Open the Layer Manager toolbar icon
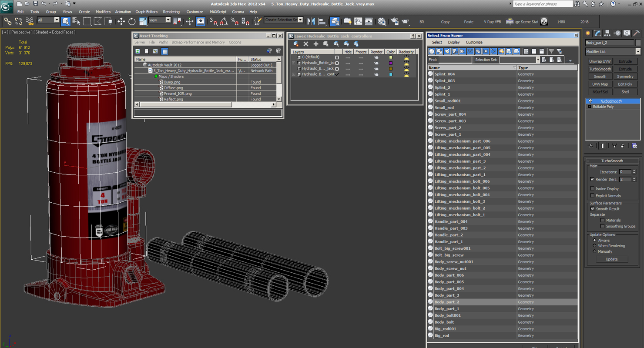The image size is (644, 348). tap(335, 21)
